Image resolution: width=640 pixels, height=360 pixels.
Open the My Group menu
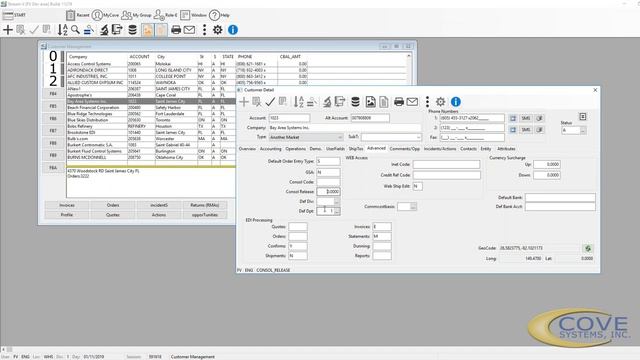[136, 15]
